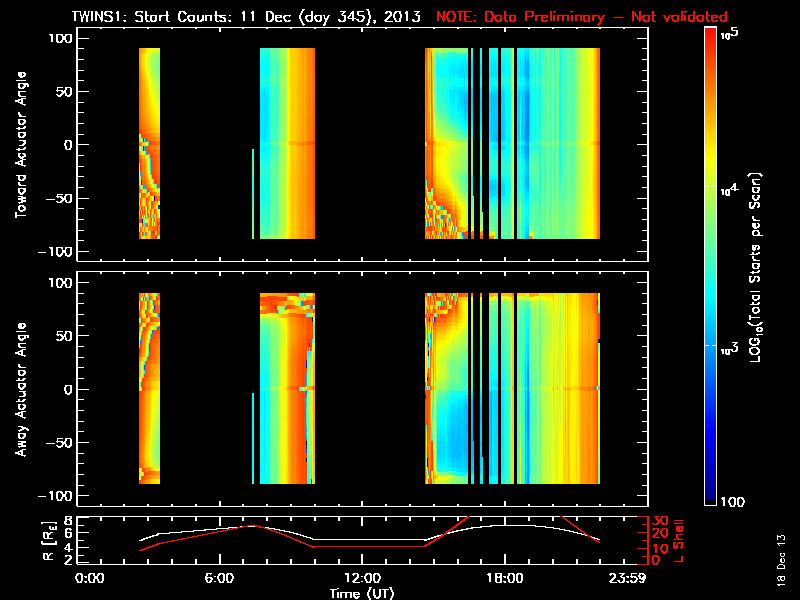Click the white R curve peak near 18:00
The width and height of the screenshot is (800, 600).
pos(505,525)
